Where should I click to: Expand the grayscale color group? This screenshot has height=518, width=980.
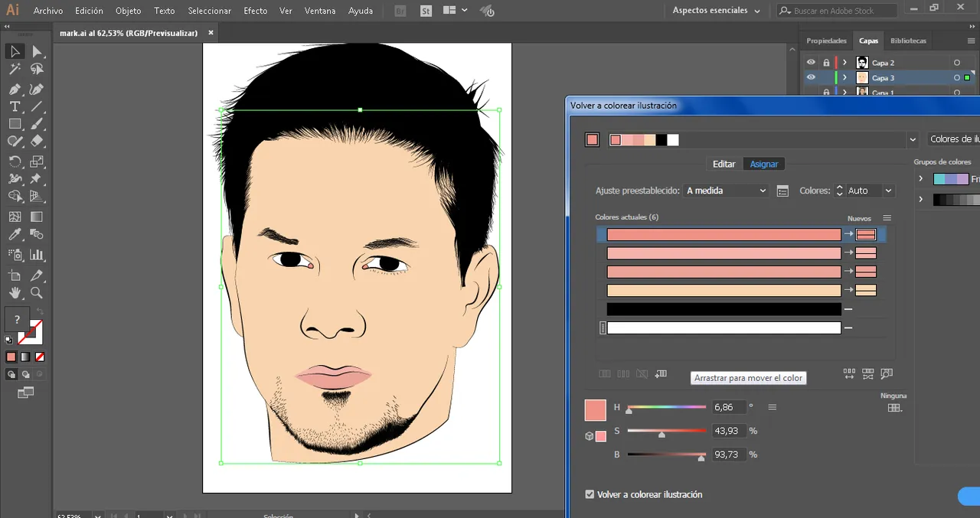pos(921,200)
